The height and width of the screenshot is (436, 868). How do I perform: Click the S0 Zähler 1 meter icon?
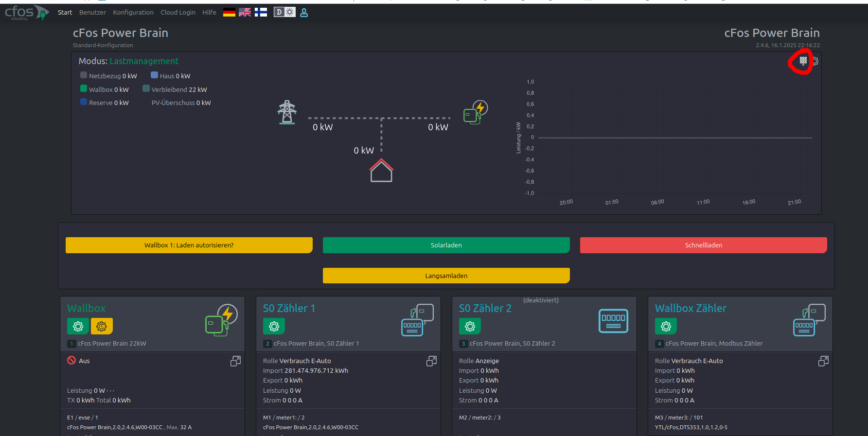coord(417,320)
